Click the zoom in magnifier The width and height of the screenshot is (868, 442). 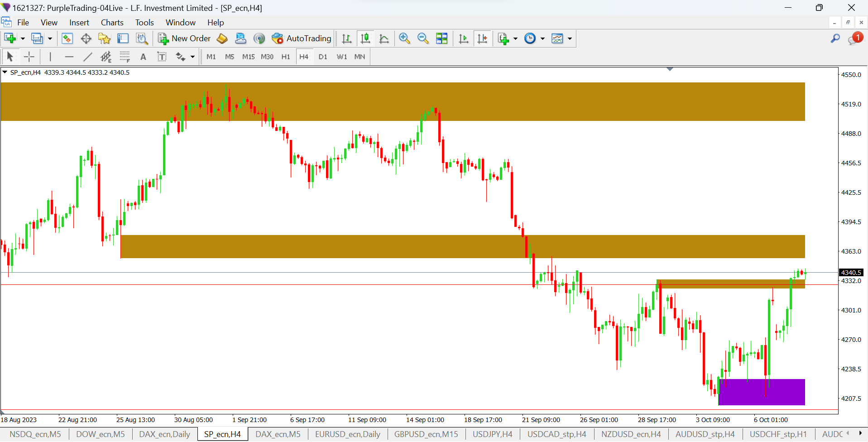click(x=404, y=39)
